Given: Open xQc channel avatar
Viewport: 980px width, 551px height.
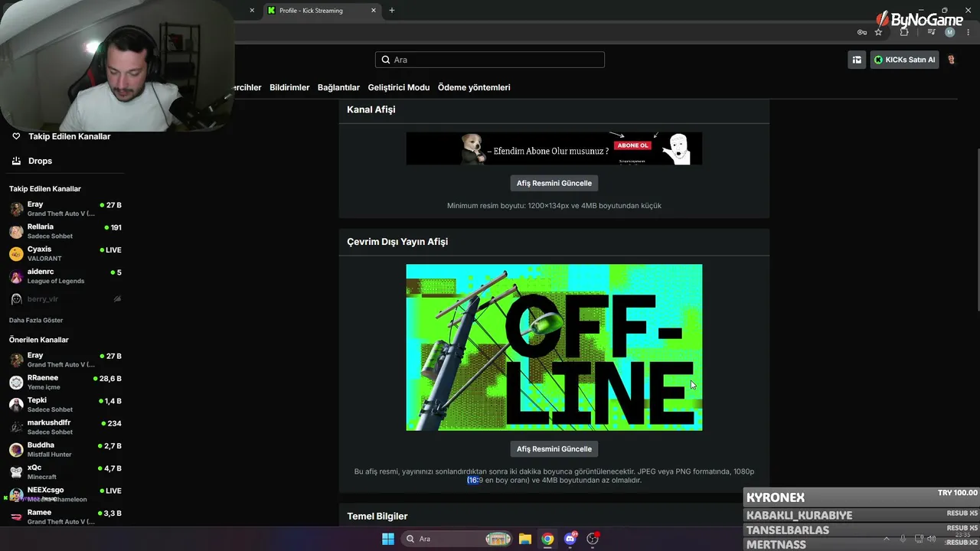Looking at the screenshot, I should [x=16, y=472].
